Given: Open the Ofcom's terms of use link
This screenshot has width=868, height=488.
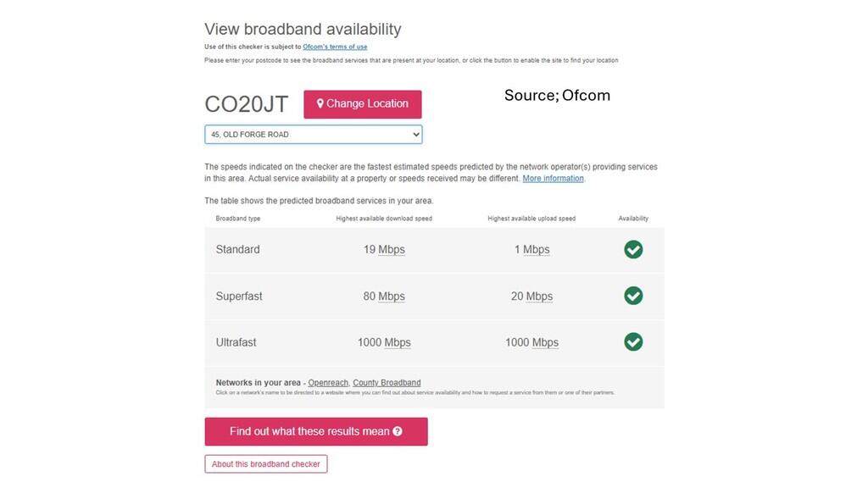Looking at the screenshot, I should pyautogui.click(x=335, y=47).
